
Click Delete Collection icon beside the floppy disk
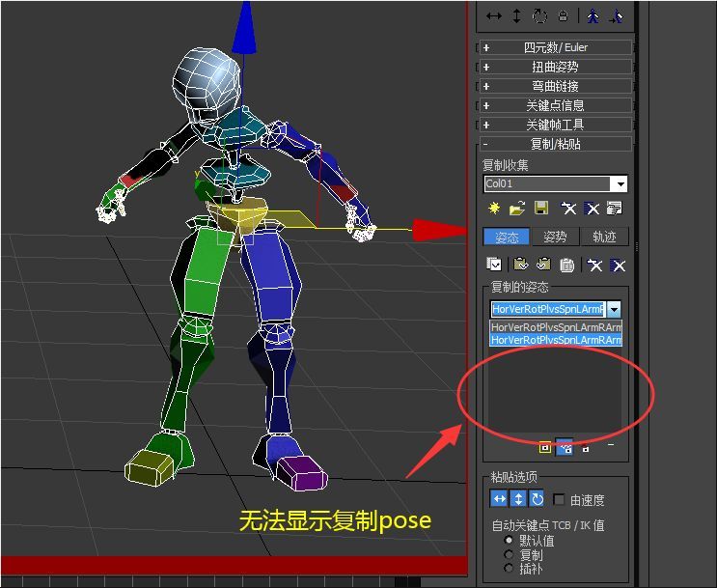[x=568, y=209]
